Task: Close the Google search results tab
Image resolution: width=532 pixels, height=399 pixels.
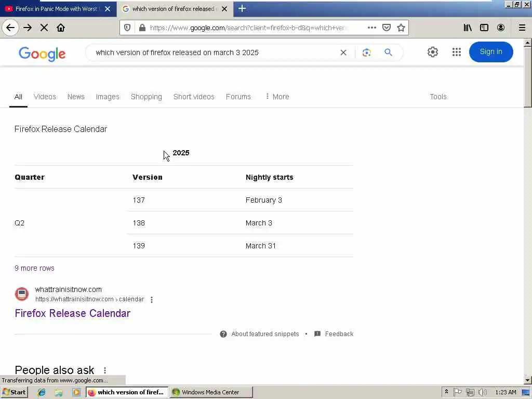Action: point(224,9)
